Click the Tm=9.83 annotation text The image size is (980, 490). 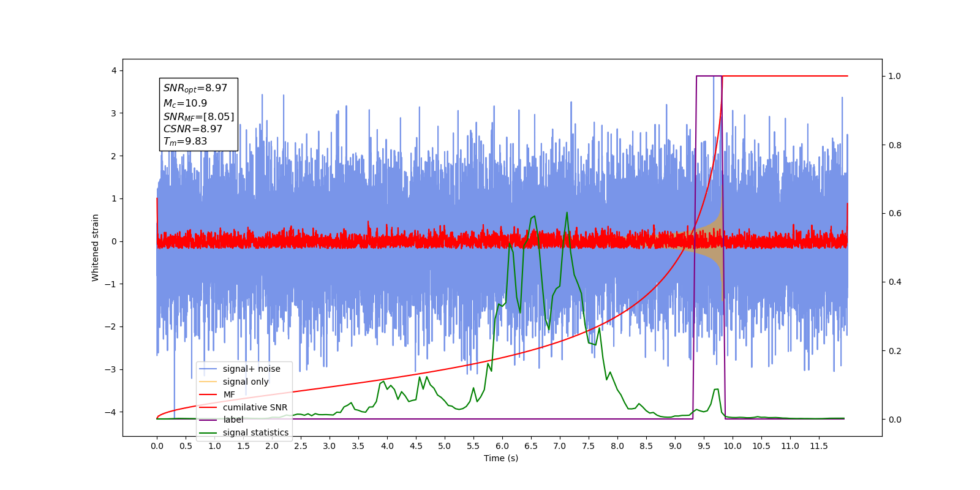pos(185,141)
